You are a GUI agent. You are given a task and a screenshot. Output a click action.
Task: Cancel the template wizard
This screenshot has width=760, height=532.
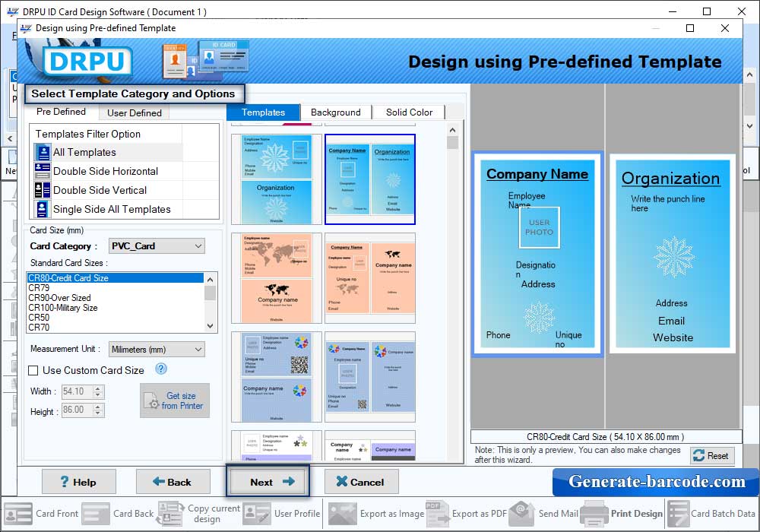click(361, 482)
